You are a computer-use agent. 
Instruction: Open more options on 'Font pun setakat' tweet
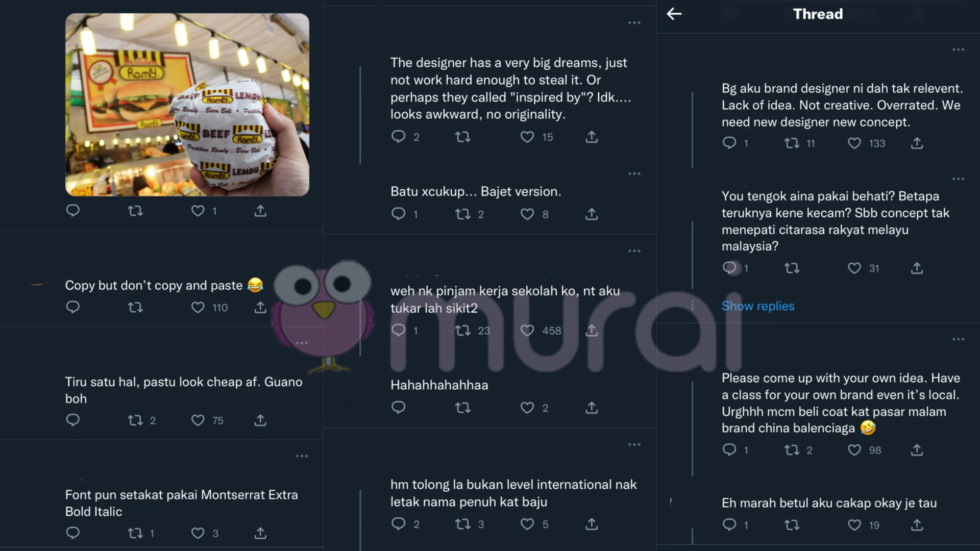click(302, 456)
